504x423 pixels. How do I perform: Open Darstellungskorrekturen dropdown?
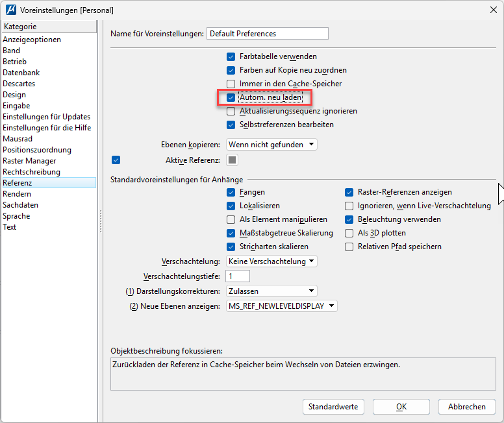271,291
